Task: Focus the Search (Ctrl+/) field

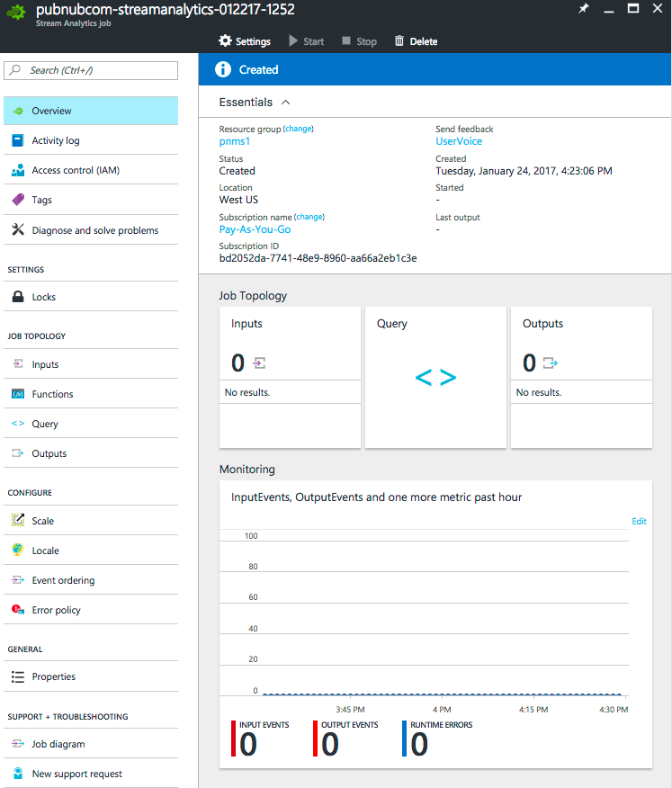Action: click(91, 70)
